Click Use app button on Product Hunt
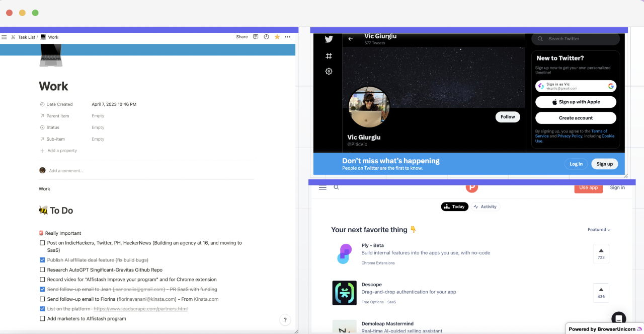This screenshot has height=334, width=644. coord(589,188)
